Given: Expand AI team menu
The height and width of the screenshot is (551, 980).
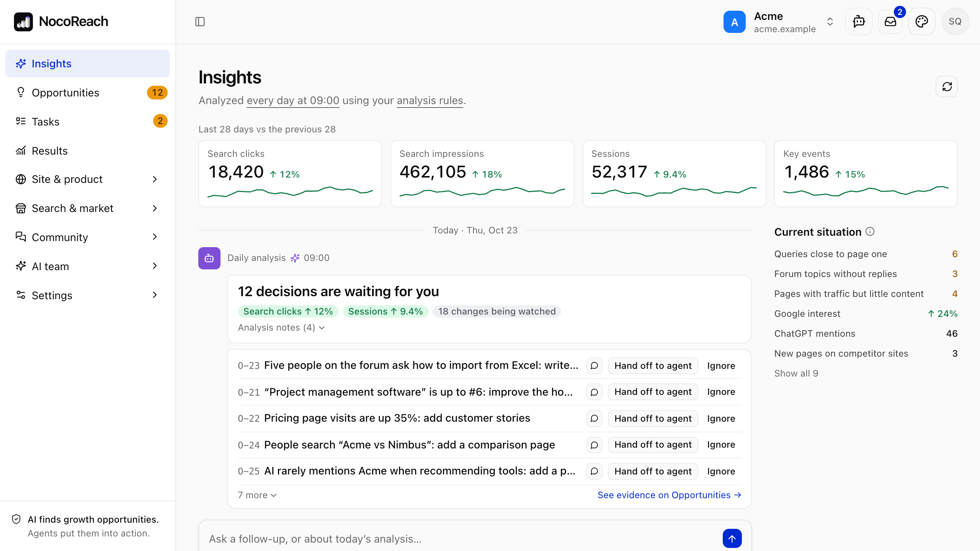Looking at the screenshot, I should pyautogui.click(x=88, y=266).
